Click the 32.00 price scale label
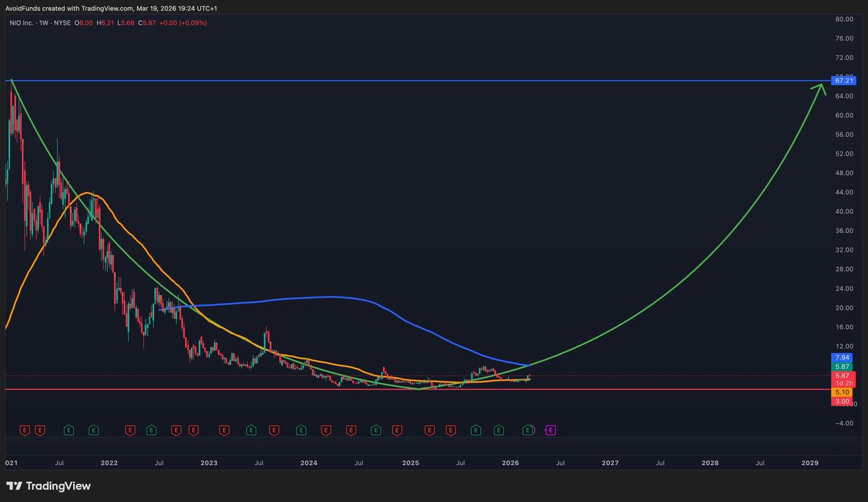 pyautogui.click(x=844, y=250)
